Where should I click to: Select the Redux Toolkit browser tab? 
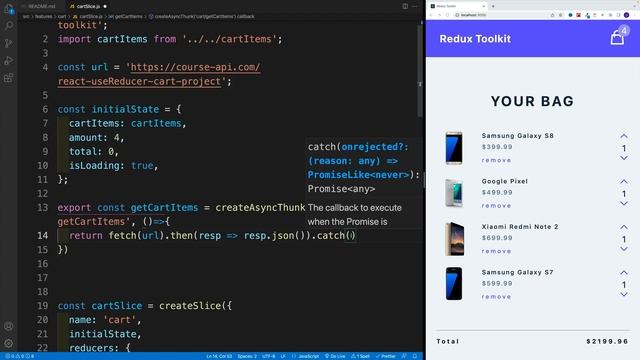(456, 6)
